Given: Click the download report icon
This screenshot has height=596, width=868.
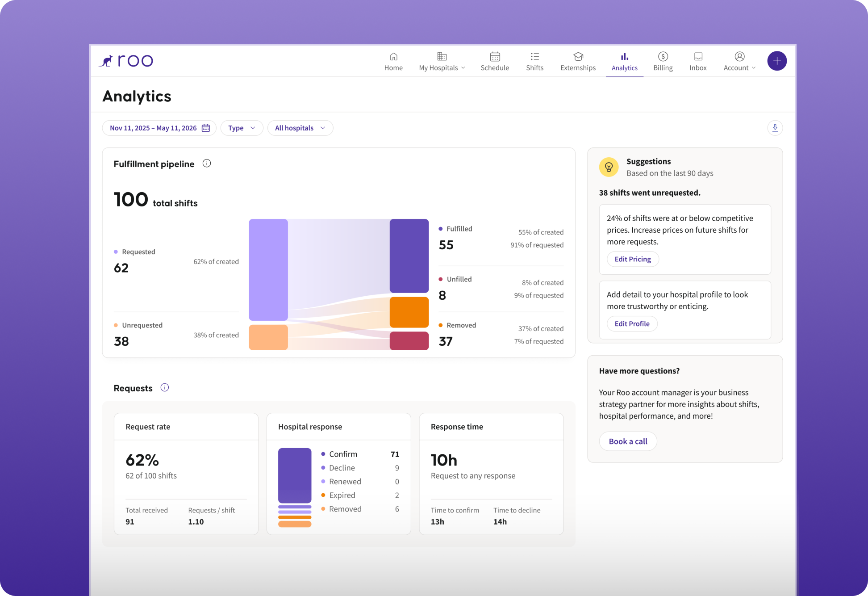Looking at the screenshot, I should pos(775,128).
